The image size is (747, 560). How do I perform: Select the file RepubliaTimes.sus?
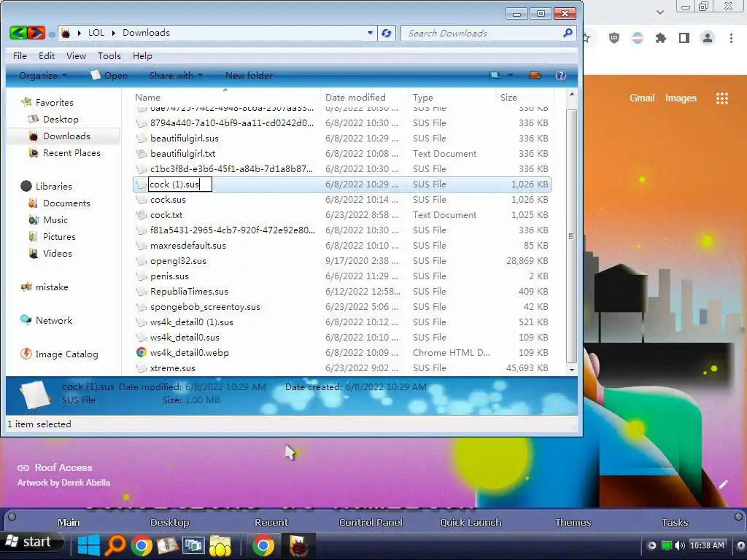[x=189, y=292]
